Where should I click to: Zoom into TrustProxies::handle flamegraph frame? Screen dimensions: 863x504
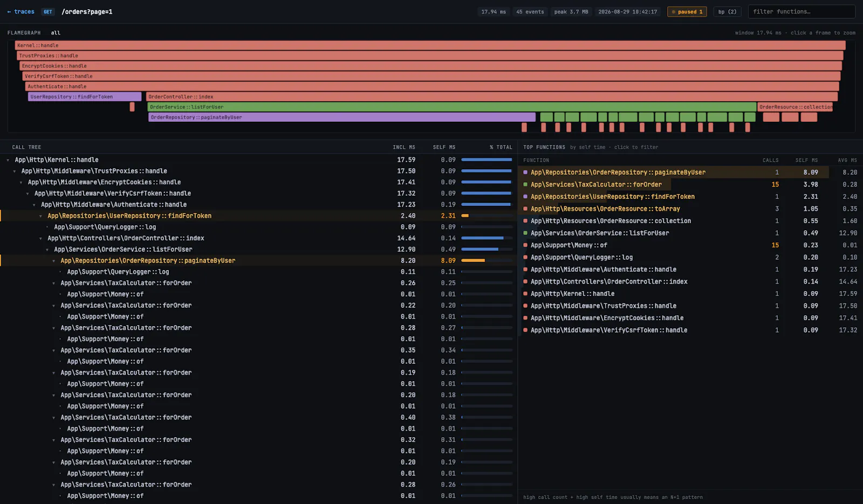click(430, 56)
